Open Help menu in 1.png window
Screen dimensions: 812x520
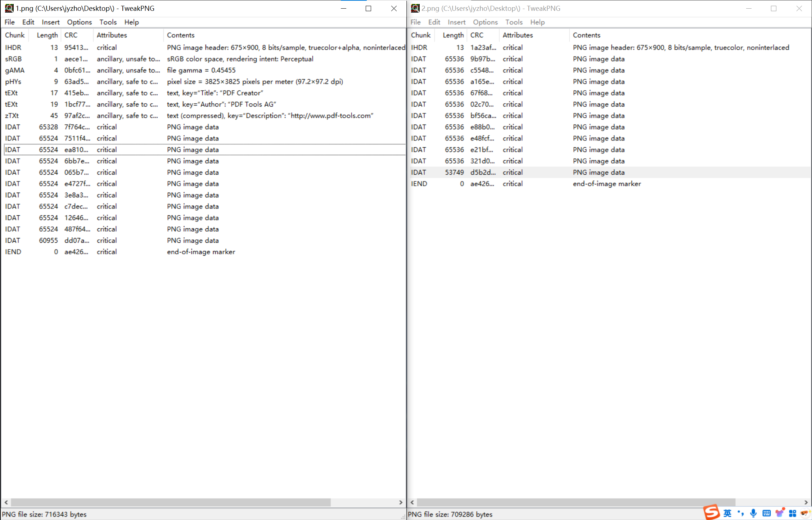(131, 22)
